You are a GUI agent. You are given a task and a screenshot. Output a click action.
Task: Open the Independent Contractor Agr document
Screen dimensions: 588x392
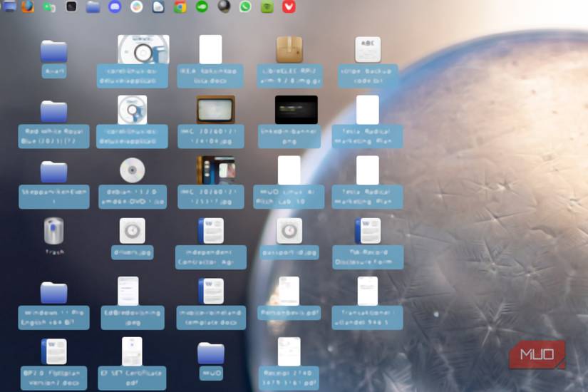[x=211, y=243]
